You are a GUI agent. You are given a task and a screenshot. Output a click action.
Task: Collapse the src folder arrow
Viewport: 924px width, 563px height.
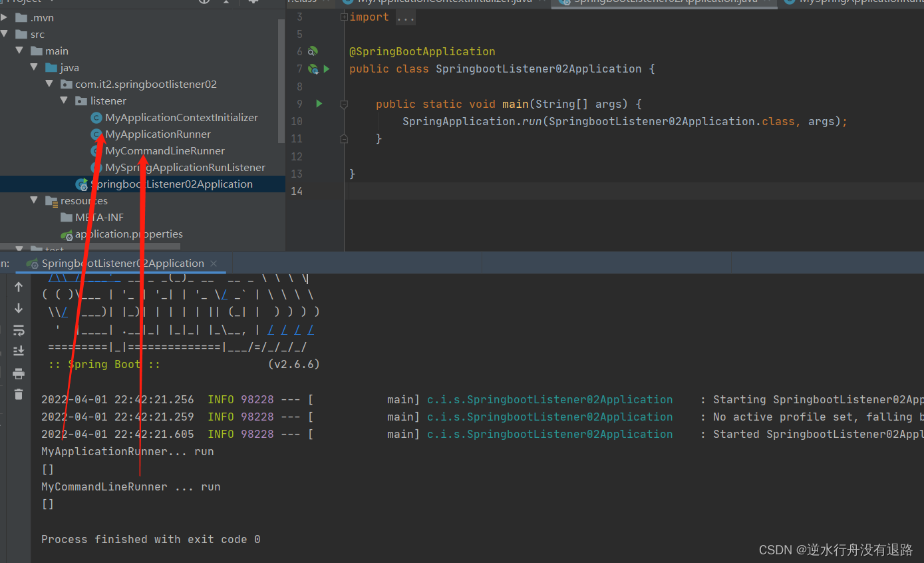point(5,34)
